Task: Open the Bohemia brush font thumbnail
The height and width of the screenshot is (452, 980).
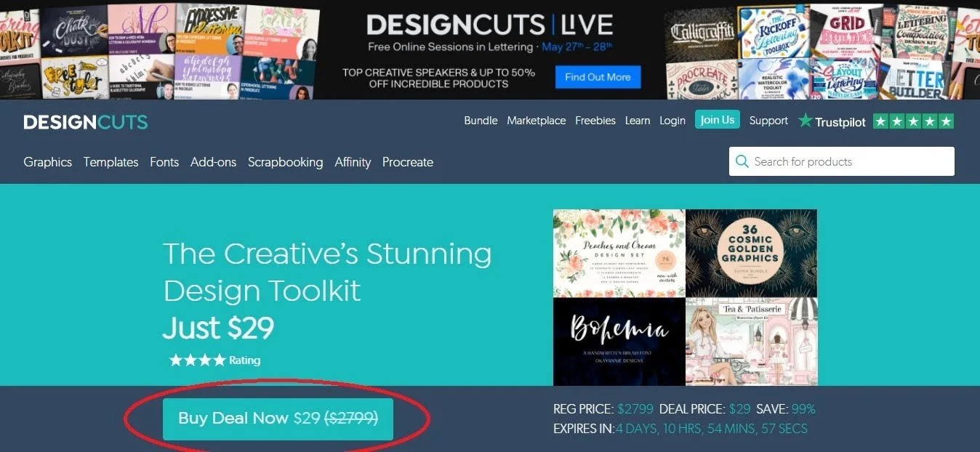Action: point(619,342)
